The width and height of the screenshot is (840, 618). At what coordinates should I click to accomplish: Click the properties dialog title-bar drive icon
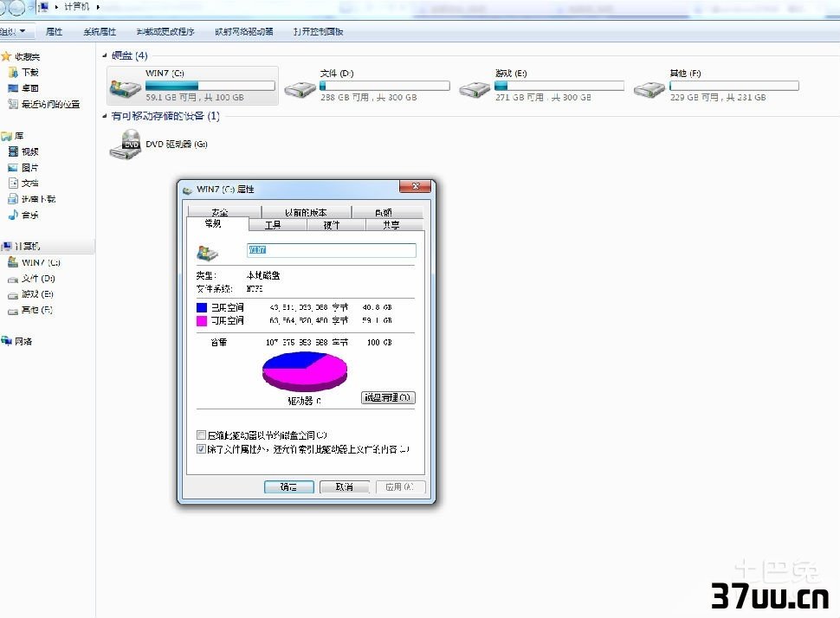tap(188, 190)
